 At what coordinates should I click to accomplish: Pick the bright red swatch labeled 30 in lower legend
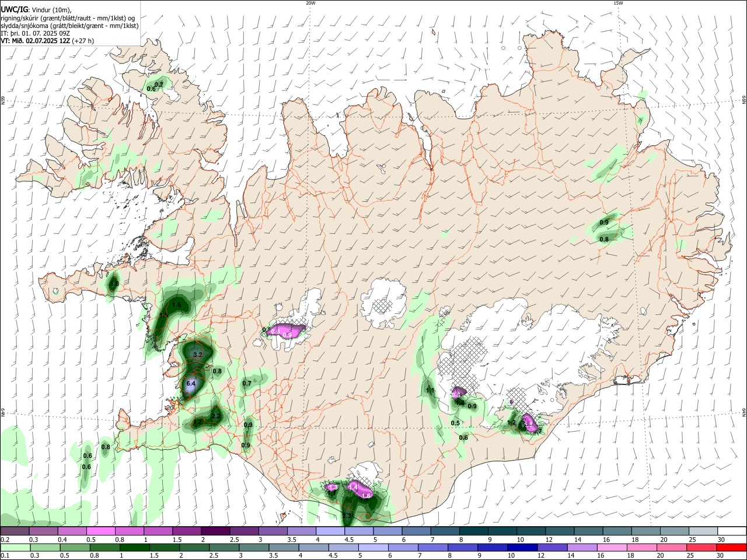pos(731,547)
